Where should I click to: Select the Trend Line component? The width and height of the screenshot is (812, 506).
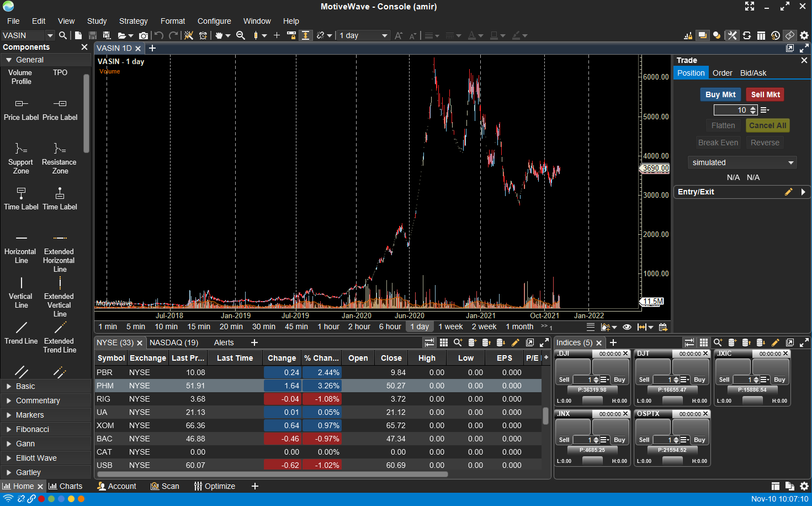click(21, 333)
